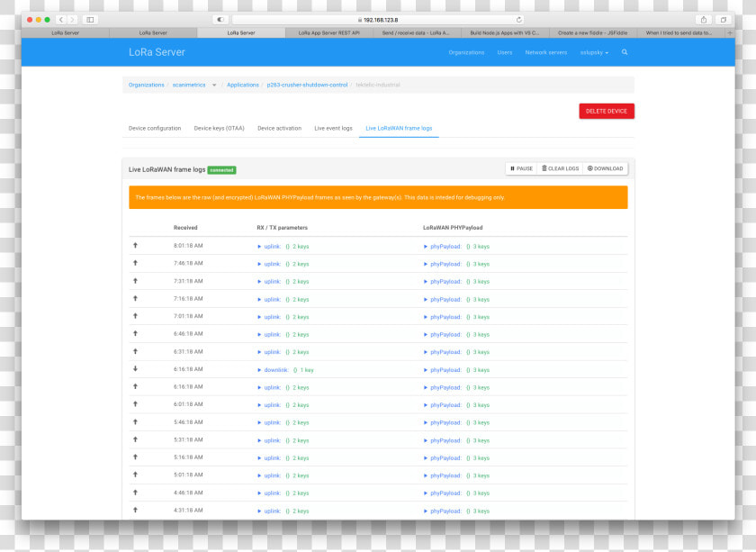Click Applications breadcrumb link
The width and height of the screenshot is (756, 552).
click(242, 85)
